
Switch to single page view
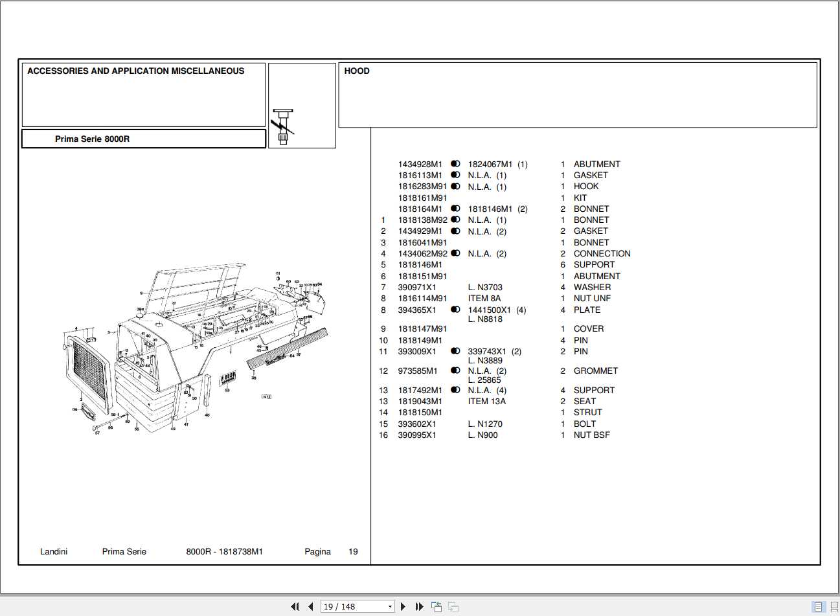[819, 607]
